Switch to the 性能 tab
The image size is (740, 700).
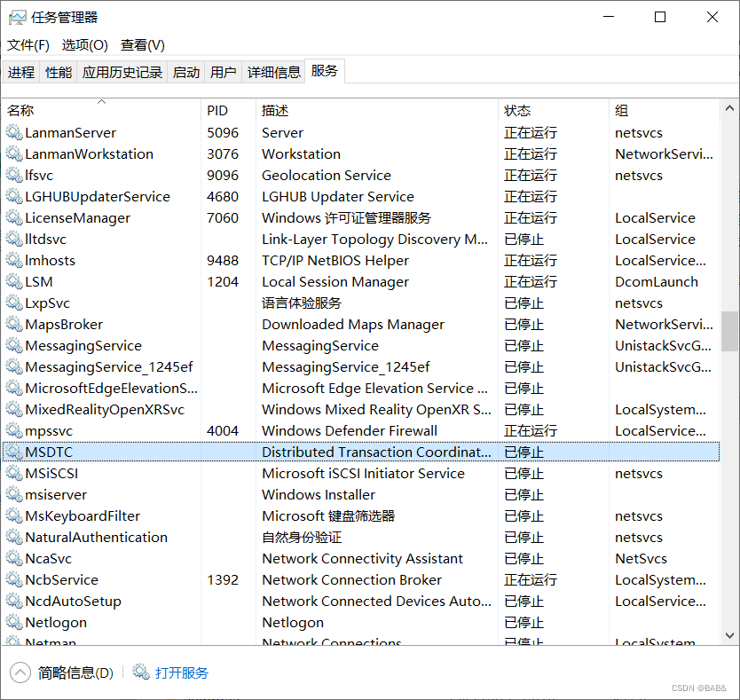point(58,72)
